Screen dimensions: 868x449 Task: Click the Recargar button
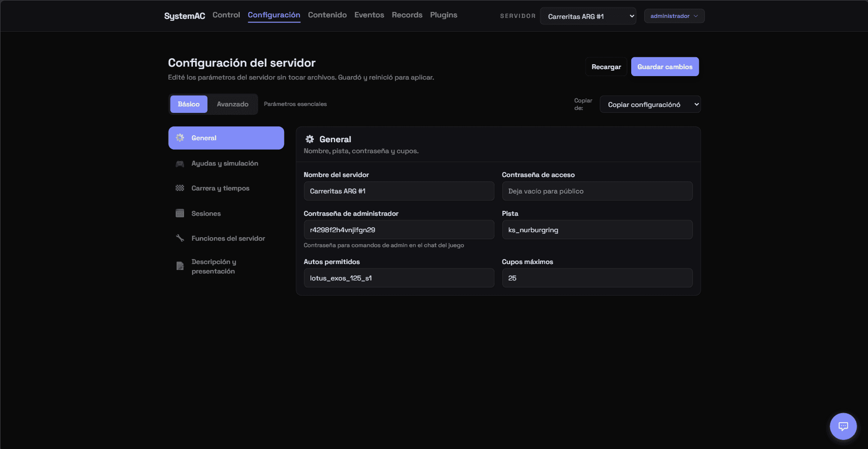point(606,67)
